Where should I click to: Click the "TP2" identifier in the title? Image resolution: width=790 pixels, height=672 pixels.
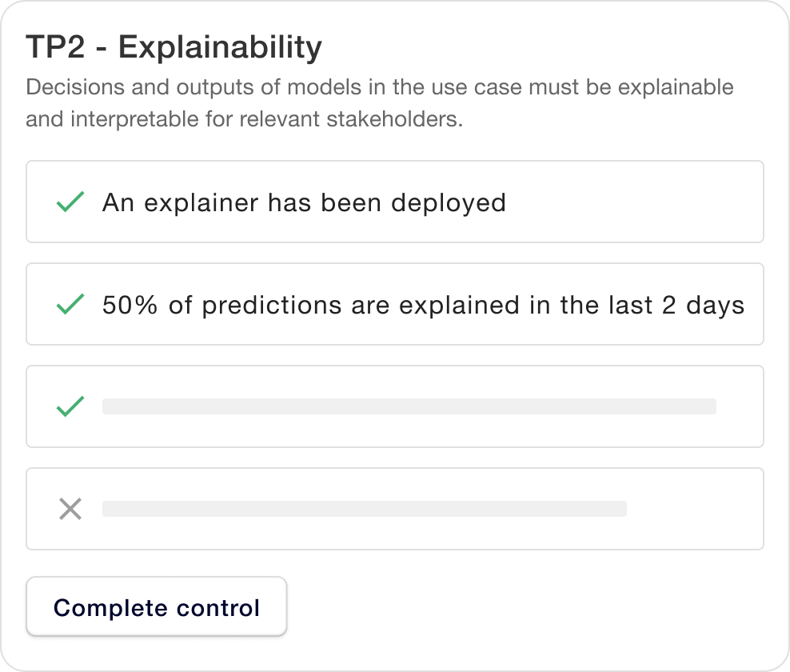(x=55, y=47)
